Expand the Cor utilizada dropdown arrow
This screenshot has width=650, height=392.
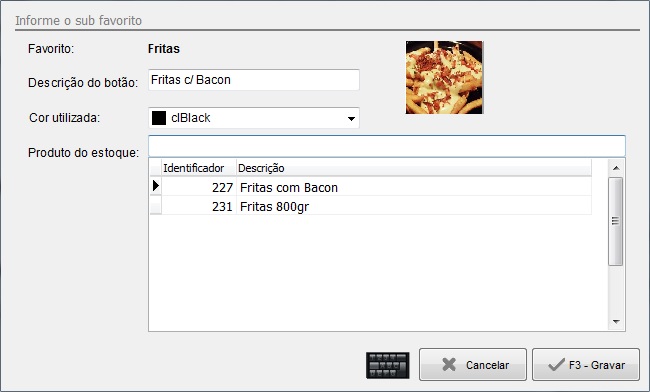pyautogui.click(x=351, y=119)
